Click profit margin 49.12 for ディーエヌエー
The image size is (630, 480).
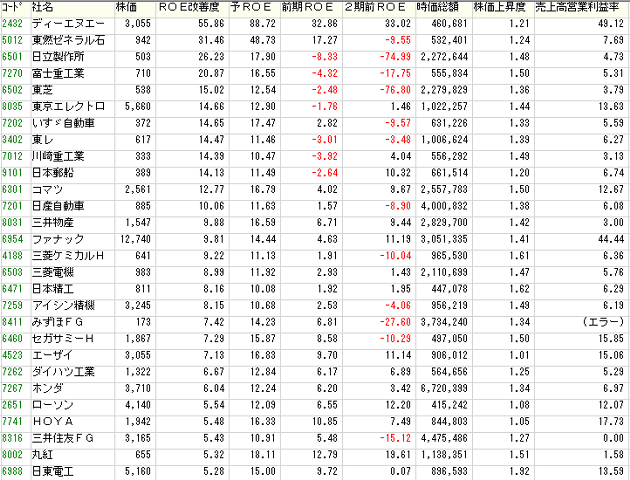611,24
